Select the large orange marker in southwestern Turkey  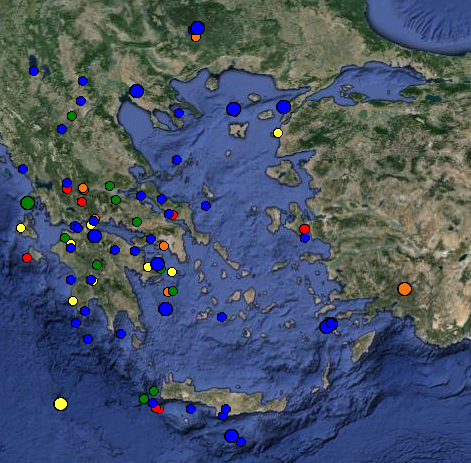(405, 289)
